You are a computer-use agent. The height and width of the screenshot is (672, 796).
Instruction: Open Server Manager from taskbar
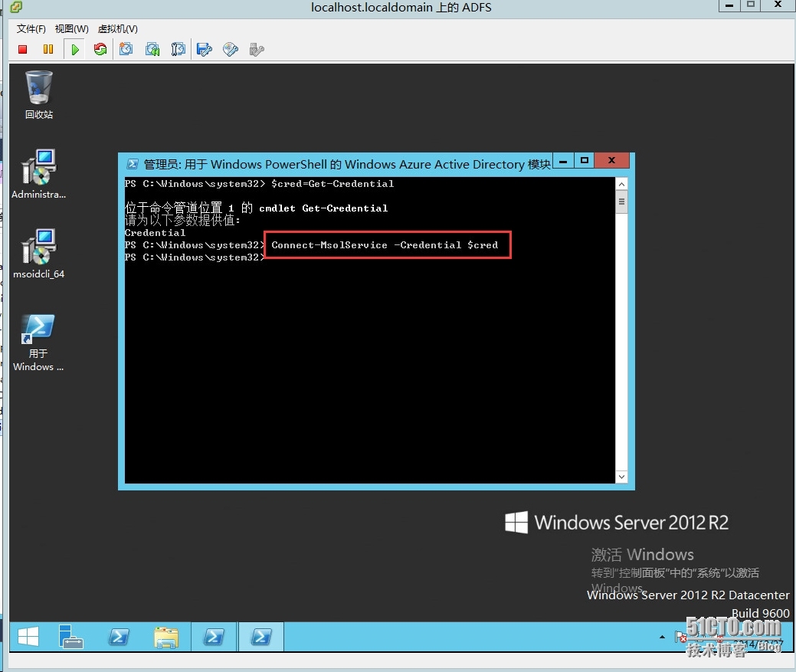click(x=70, y=637)
